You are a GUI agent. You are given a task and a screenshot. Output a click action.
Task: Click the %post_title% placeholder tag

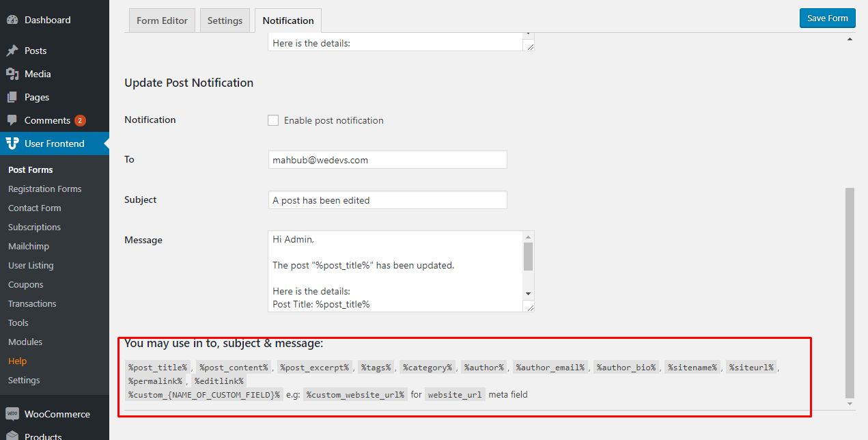coord(157,368)
